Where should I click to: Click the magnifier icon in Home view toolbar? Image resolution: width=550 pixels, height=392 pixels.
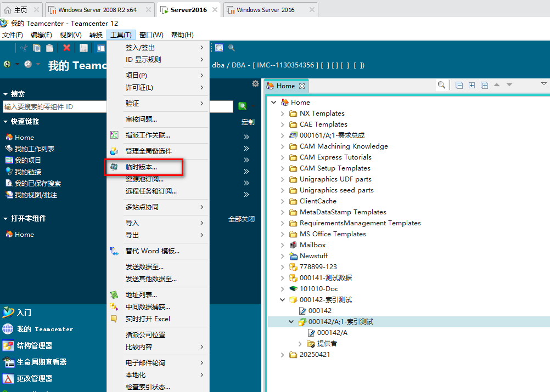pyautogui.click(x=441, y=85)
